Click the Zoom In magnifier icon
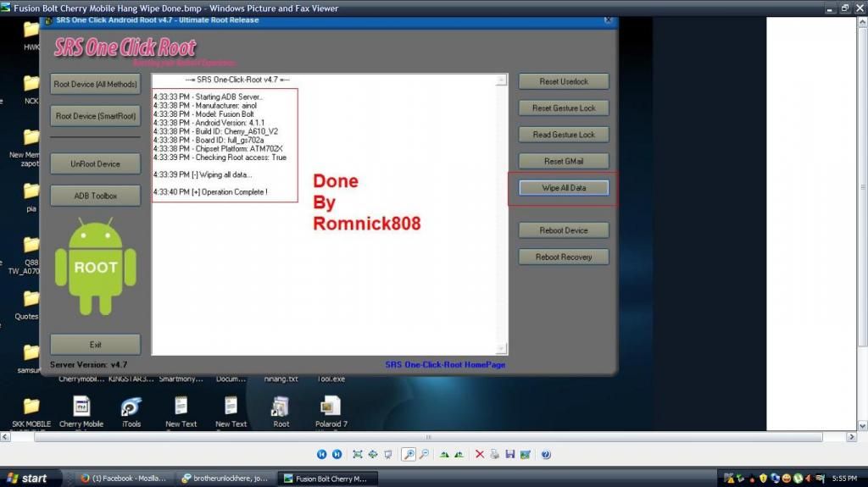This screenshot has height=487, width=868. tap(409, 455)
